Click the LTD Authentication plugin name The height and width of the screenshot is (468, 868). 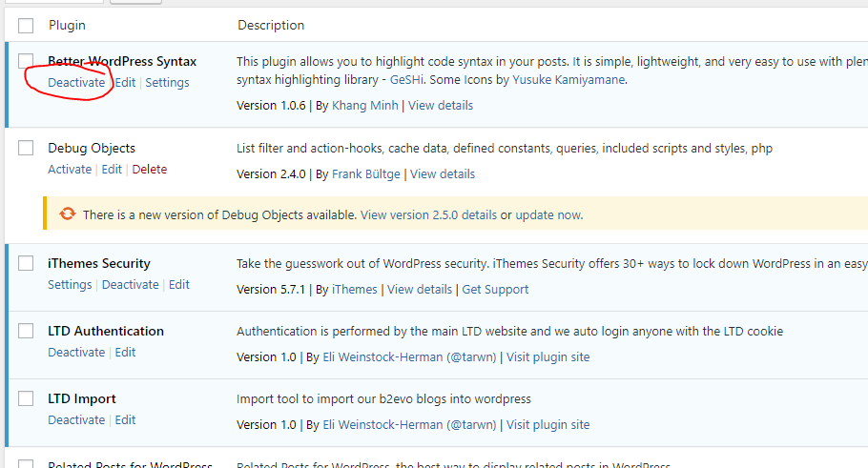[x=106, y=332]
